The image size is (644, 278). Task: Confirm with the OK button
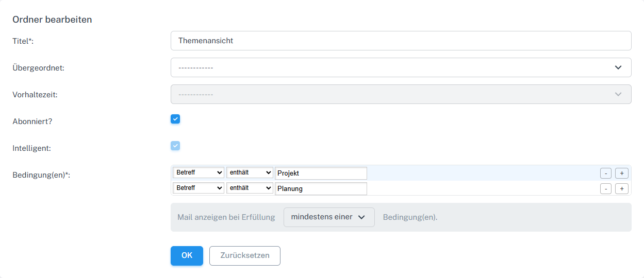[x=187, y=256]
